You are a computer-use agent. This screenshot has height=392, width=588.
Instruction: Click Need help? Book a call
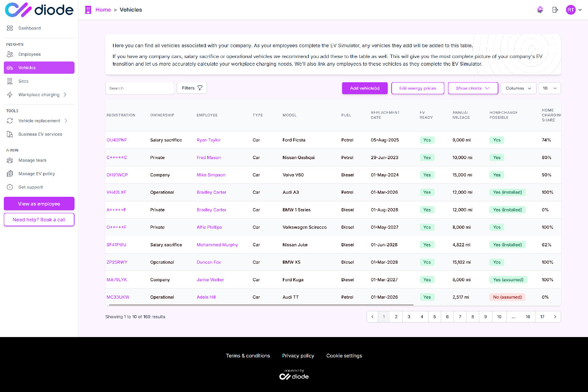coord(39,220)
